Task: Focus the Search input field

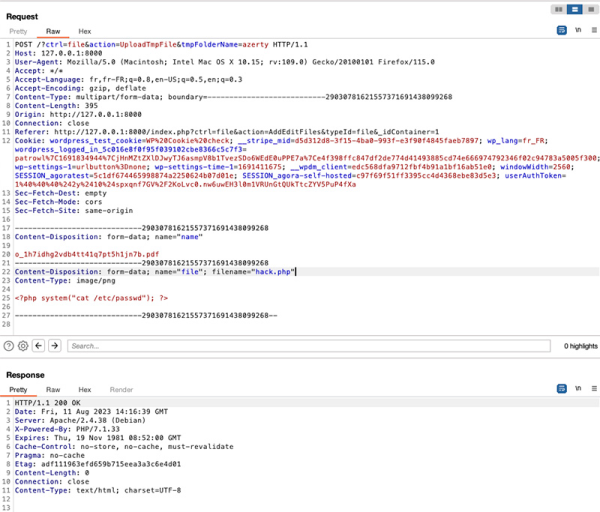Action: point(309,346)
